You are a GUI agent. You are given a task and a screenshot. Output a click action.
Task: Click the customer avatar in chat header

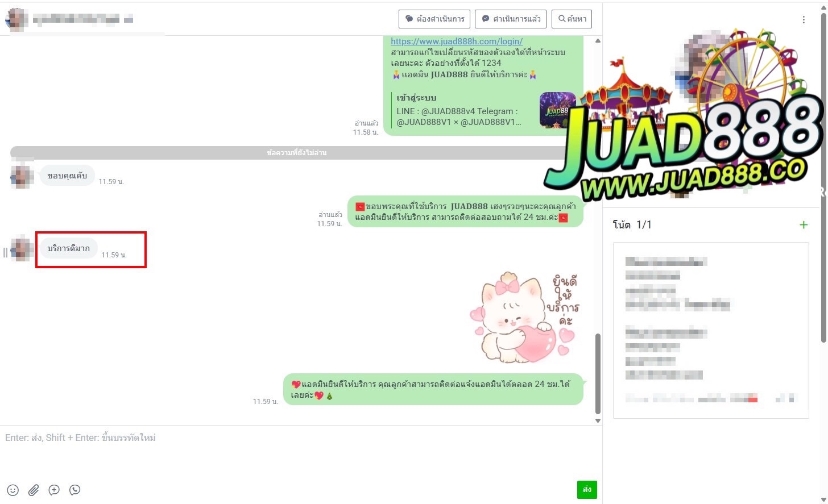point(16,19)
